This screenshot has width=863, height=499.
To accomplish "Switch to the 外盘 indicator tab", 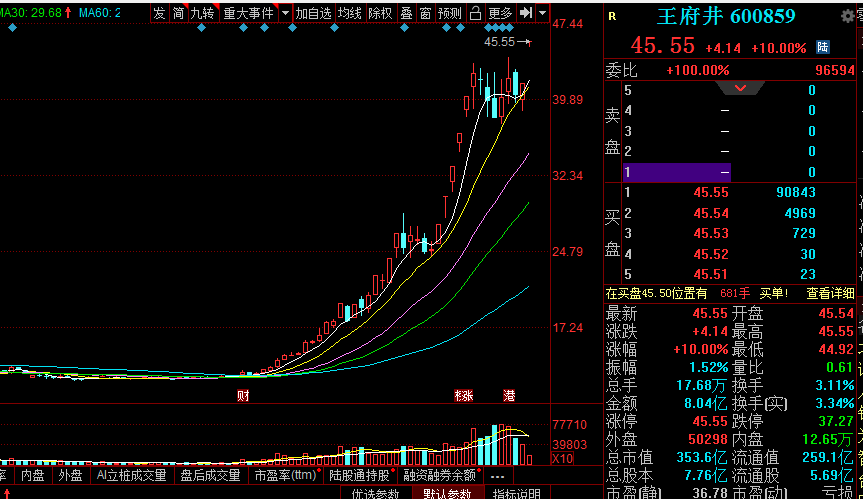I will pos(70,475).
